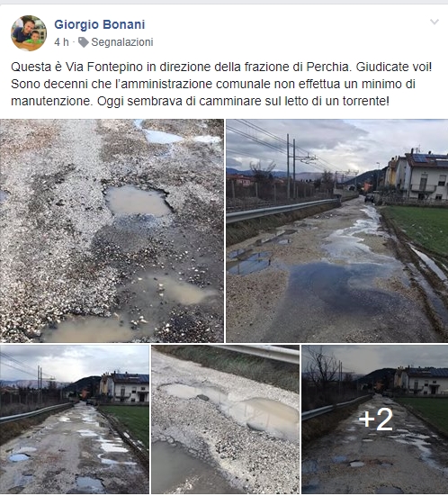Click the post text about Via Fontepino

pyautogui.click(x=221, y=84)
